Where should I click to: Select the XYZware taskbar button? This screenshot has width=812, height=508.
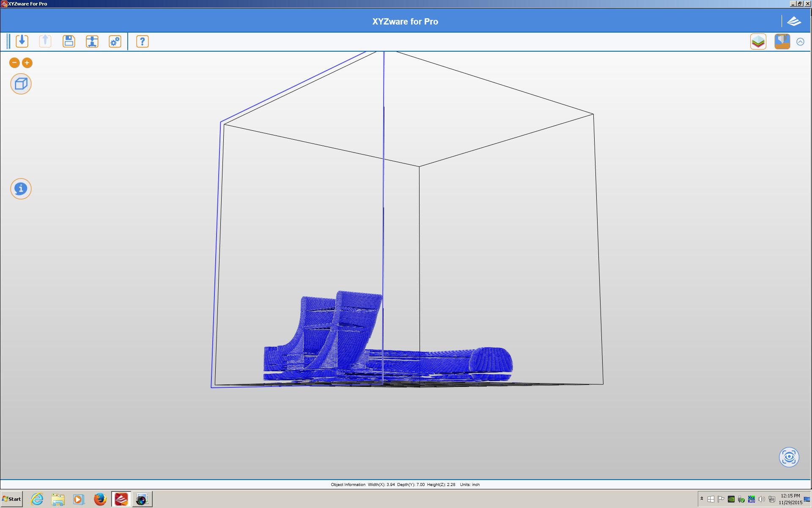click(x=121, y=499)
